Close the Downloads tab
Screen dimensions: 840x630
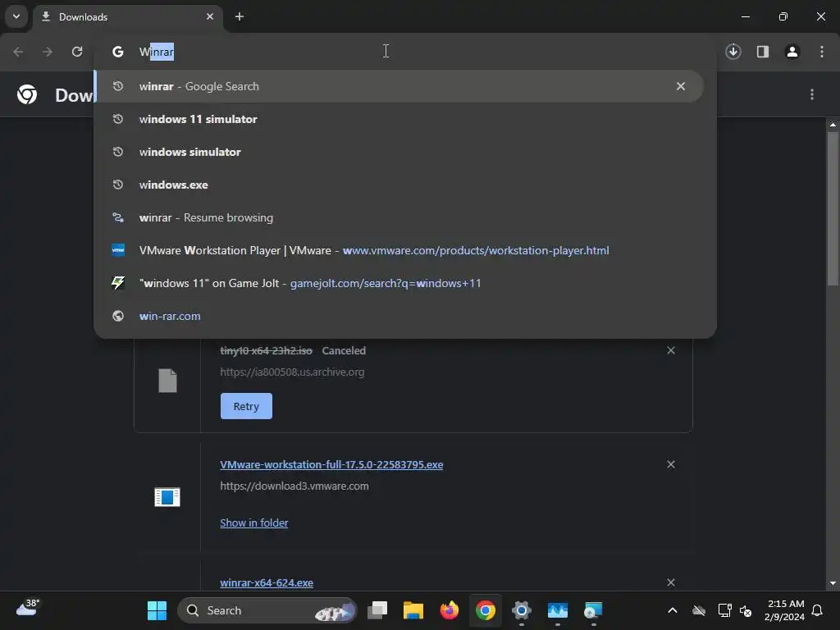click(209, 16)
